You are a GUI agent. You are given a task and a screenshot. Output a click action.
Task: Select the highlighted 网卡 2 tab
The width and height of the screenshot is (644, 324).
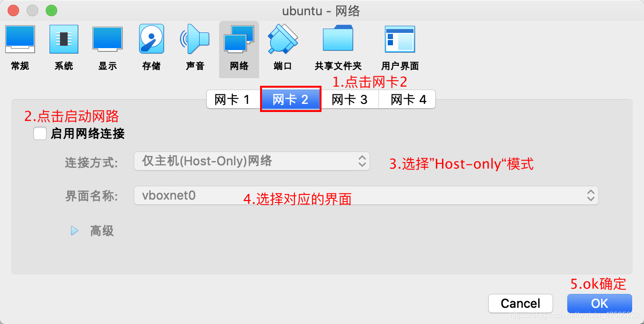tap(291, 100)
